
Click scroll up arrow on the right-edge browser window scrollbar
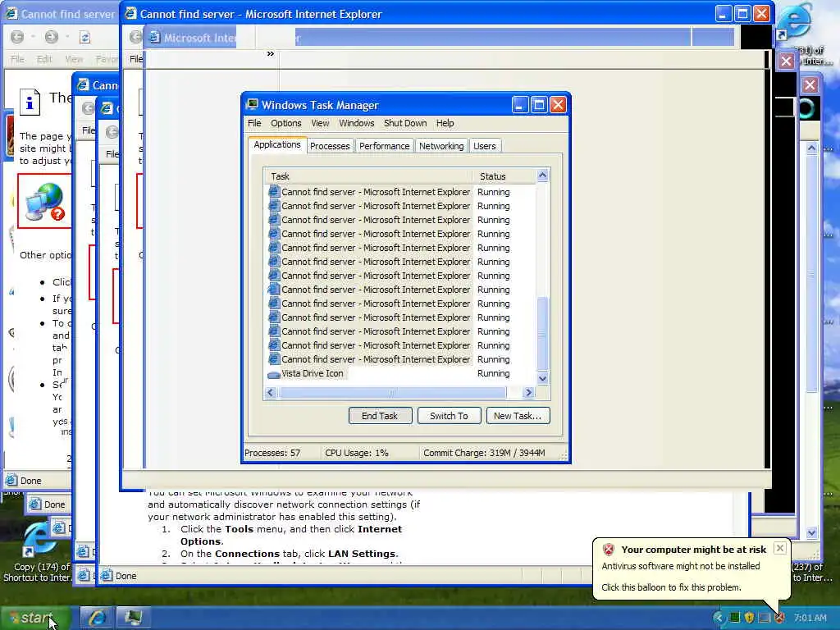(811, 148)
